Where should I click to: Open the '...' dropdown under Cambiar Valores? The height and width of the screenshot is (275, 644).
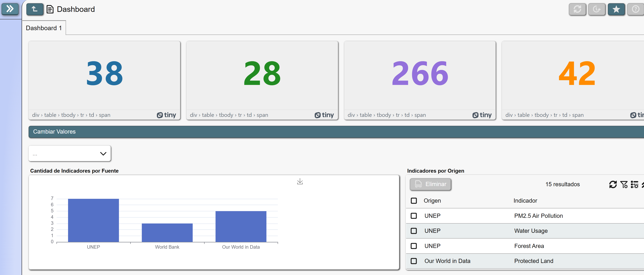[69, 154]
